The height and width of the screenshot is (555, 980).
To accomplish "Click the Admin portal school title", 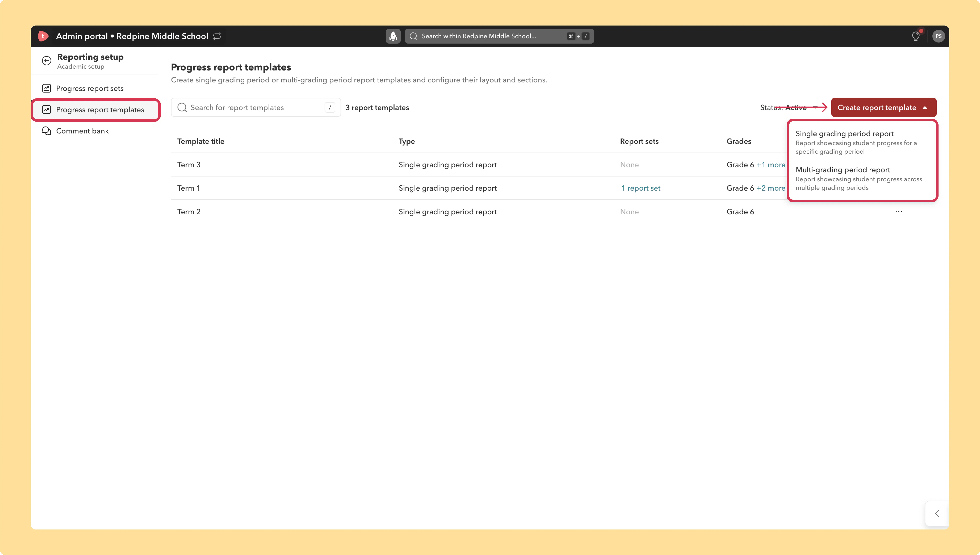I will [132, 36].
